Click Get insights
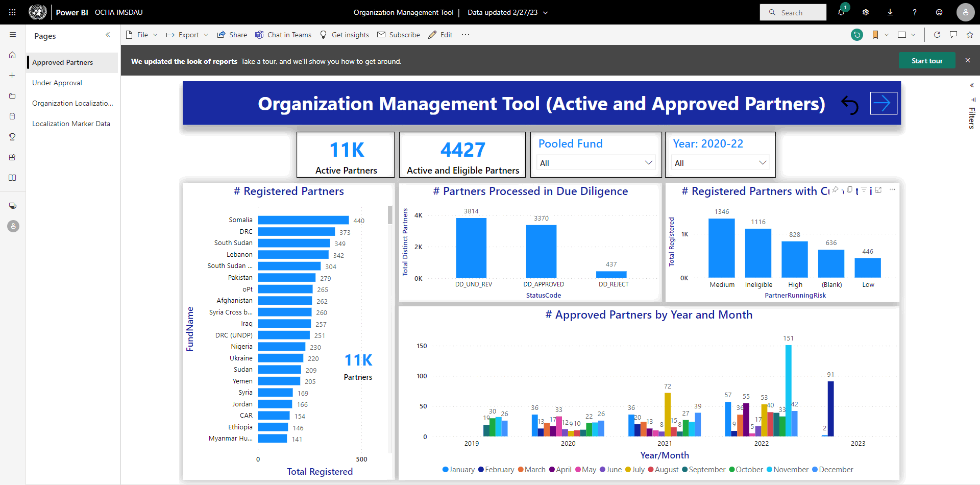The width and height of the screenshot is (980, 485). (345, 35)
